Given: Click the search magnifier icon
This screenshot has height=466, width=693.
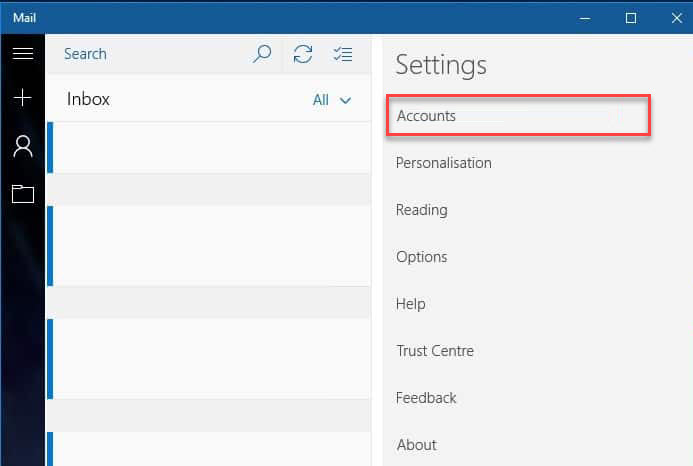Looking at the screenshot, I should pyautogui.click(x=262, y=54).
